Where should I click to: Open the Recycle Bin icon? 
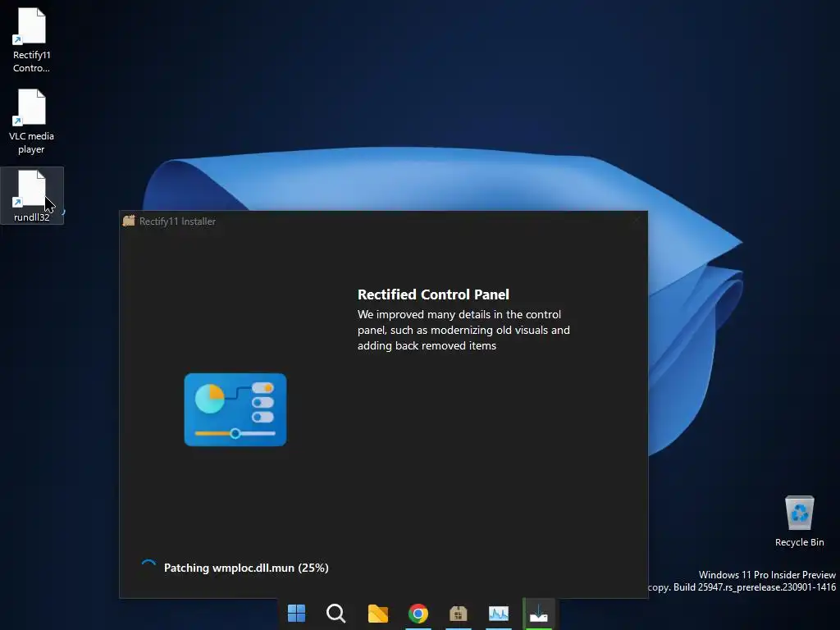(799, 521)
